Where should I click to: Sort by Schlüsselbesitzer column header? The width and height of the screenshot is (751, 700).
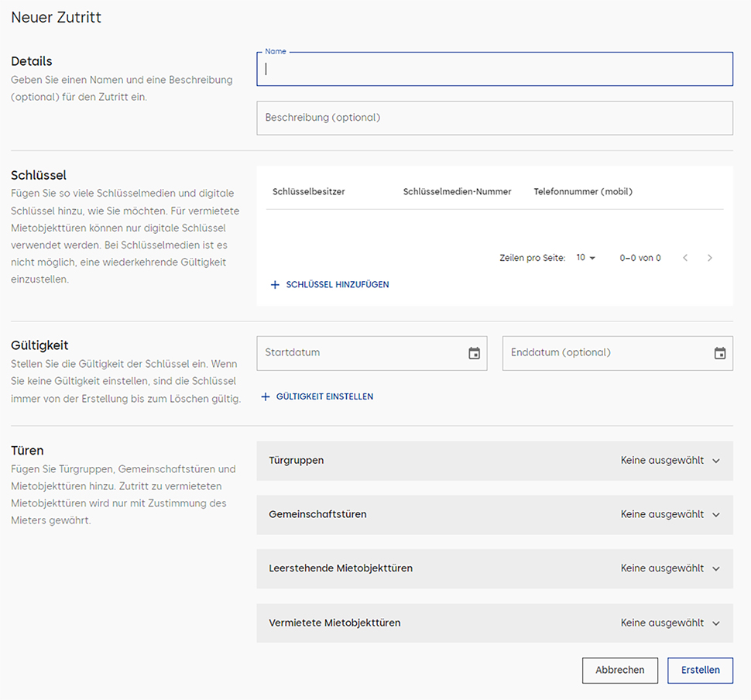(309, 192)
